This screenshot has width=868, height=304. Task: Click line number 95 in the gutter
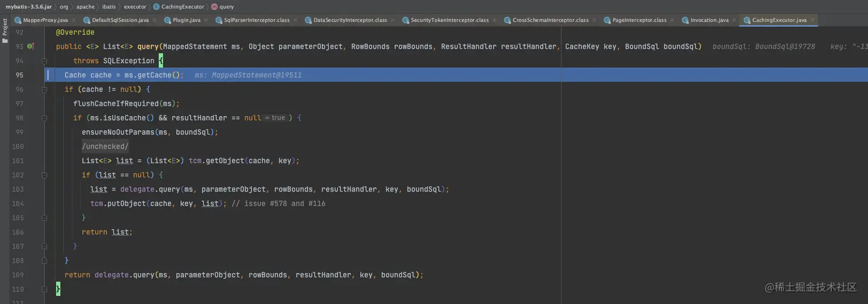(20, 75)
